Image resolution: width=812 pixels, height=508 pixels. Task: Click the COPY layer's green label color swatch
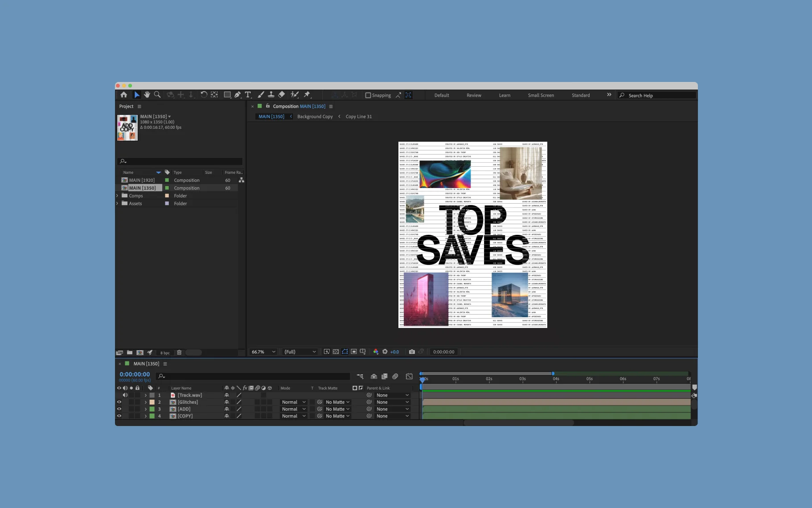coord(152,416)
